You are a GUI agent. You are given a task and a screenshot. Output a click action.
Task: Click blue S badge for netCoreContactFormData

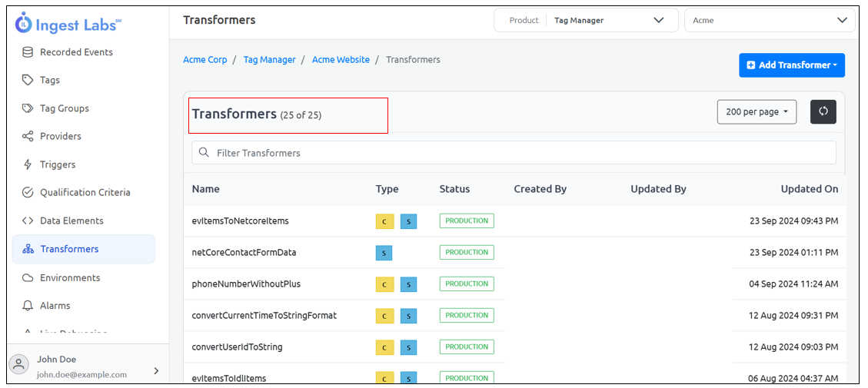tap(384, 253)
